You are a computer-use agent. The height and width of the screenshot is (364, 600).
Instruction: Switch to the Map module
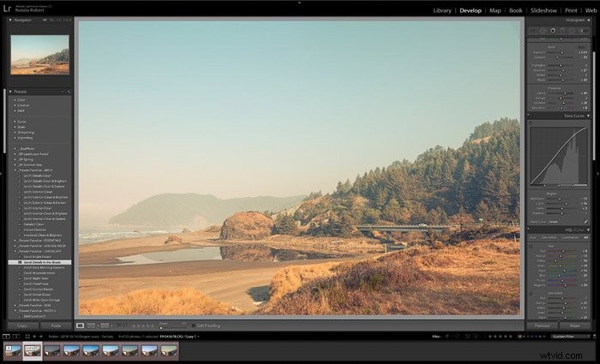click(495, 10)
